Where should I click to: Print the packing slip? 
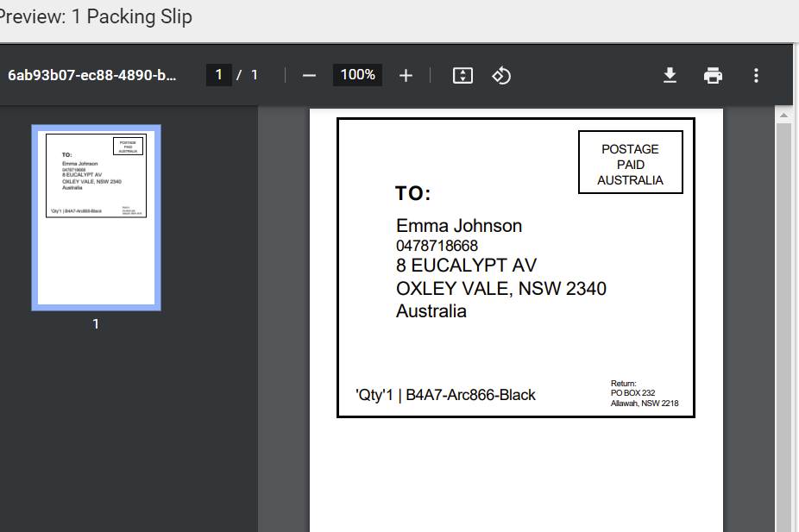point(713,76)
